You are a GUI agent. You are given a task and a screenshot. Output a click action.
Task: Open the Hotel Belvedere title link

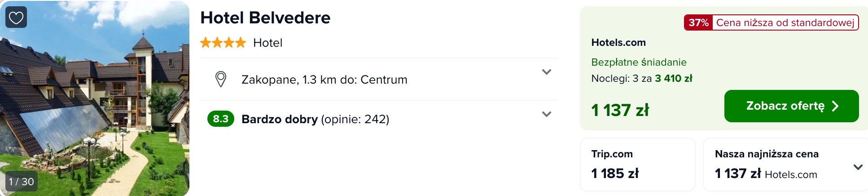[265, 18]
